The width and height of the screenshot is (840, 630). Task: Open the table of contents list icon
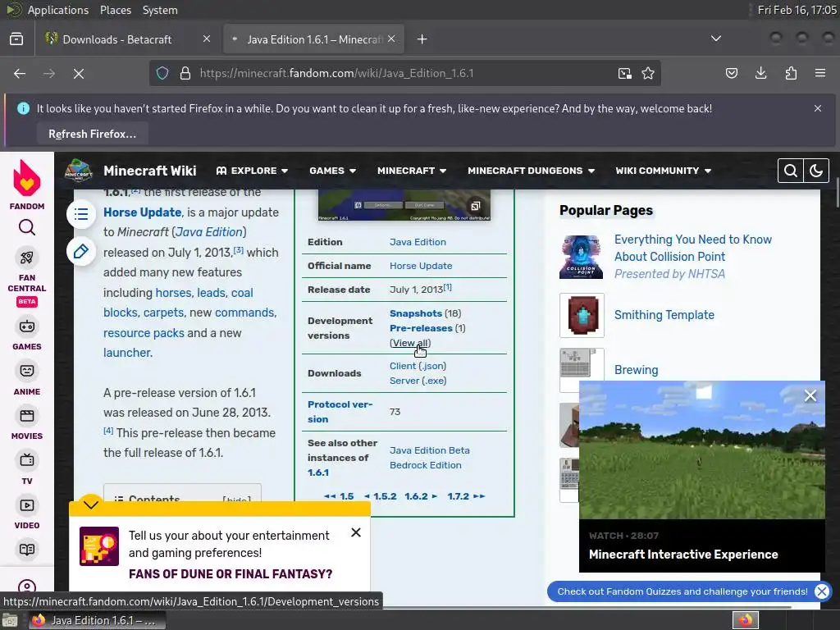click(81, 214)
